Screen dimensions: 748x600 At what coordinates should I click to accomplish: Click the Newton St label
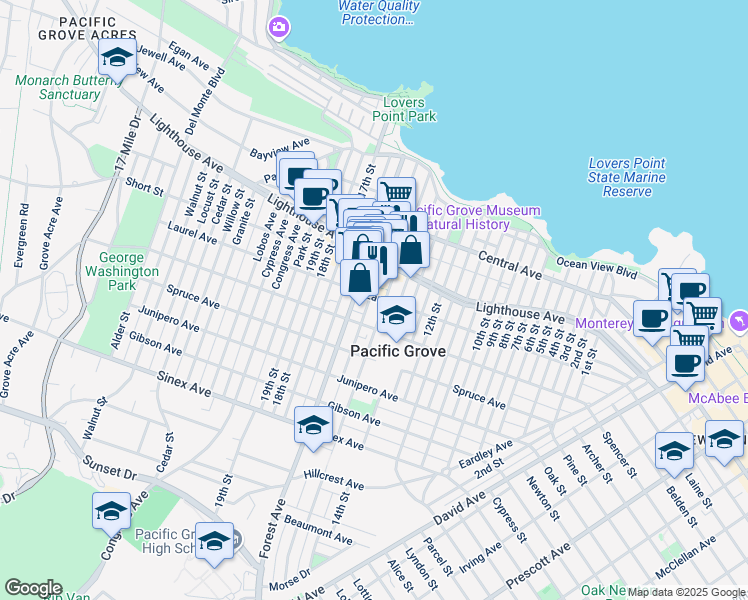(543, 498)
